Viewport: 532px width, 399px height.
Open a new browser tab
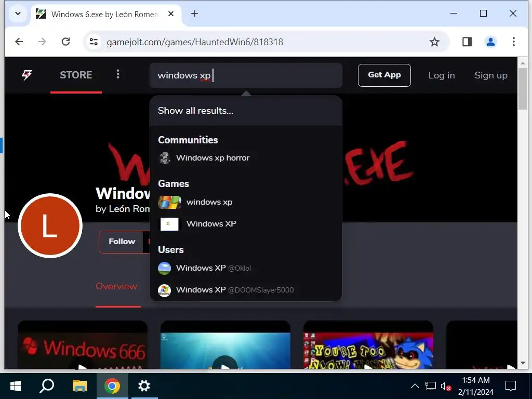tap(194, 14)
